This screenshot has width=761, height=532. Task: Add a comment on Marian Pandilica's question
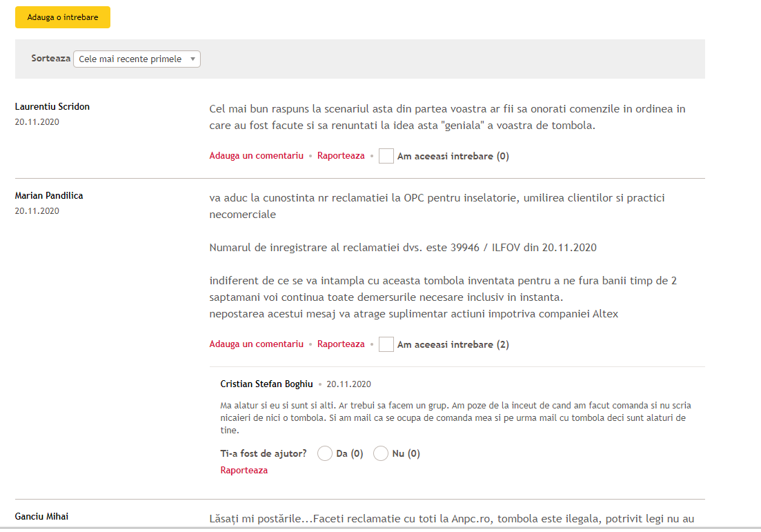click(256, 344)
